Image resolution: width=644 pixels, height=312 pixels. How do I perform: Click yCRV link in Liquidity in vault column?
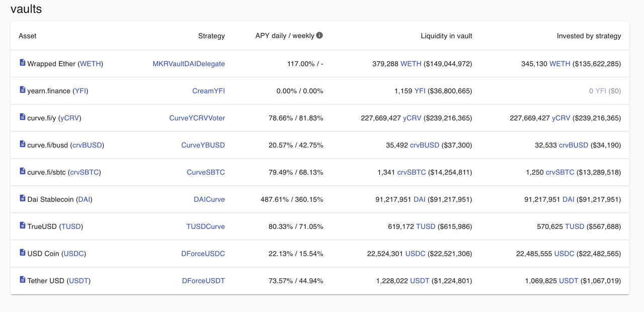[x=412, y=118]
